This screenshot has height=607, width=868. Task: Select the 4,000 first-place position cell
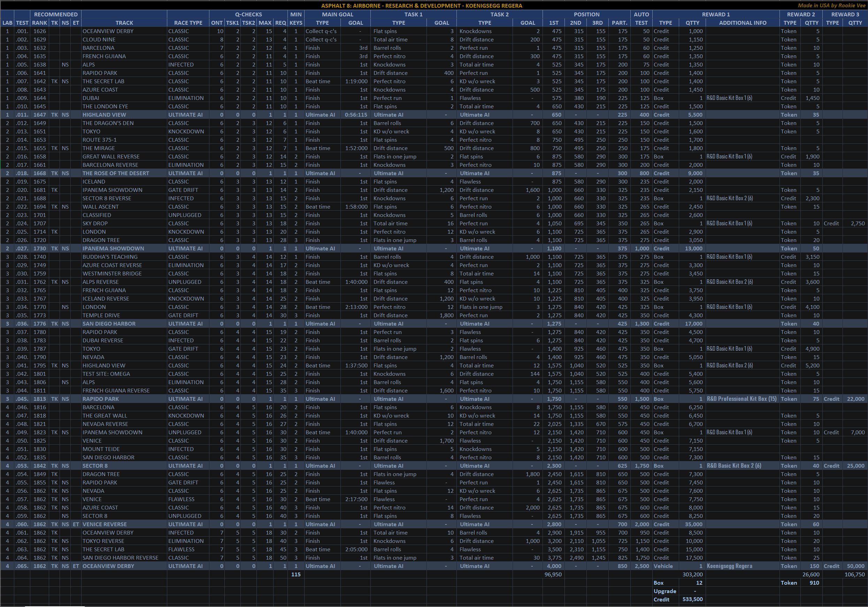[x=553, y=566]
